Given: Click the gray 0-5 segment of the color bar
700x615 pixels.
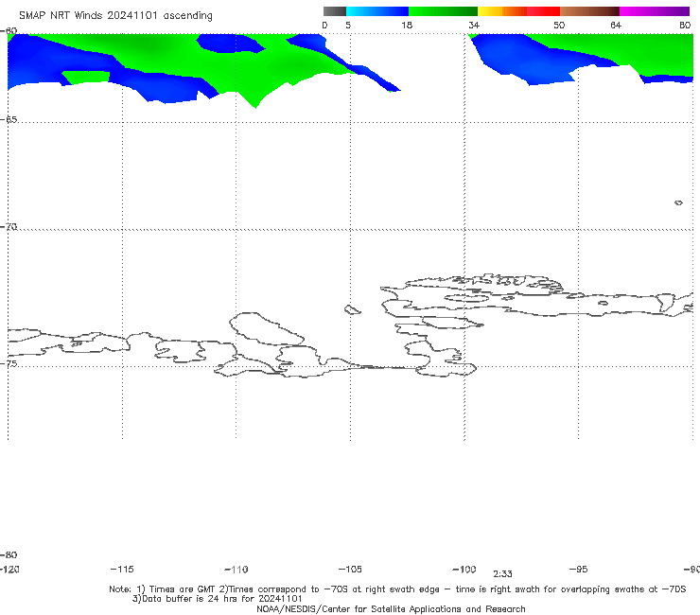Looking at the screenshot, I should (x=334, y=11).
